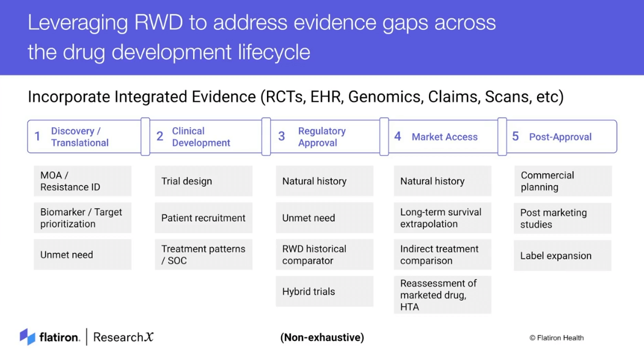Click Natural history under Regulatory Approval
Image resolution: width=644 pixels, height=360 pixels.
tap(324, 182)
